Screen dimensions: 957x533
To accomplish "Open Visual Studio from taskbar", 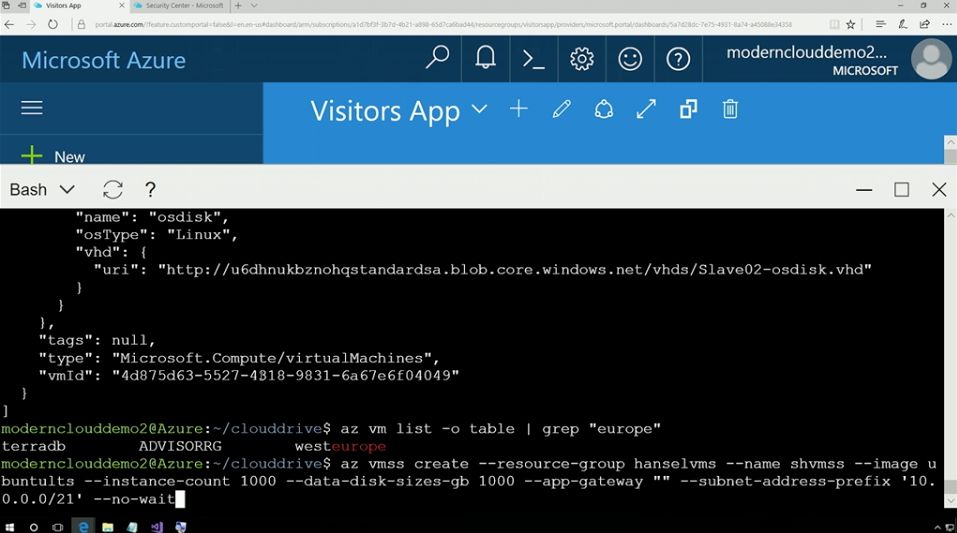I will coord(157,528).
